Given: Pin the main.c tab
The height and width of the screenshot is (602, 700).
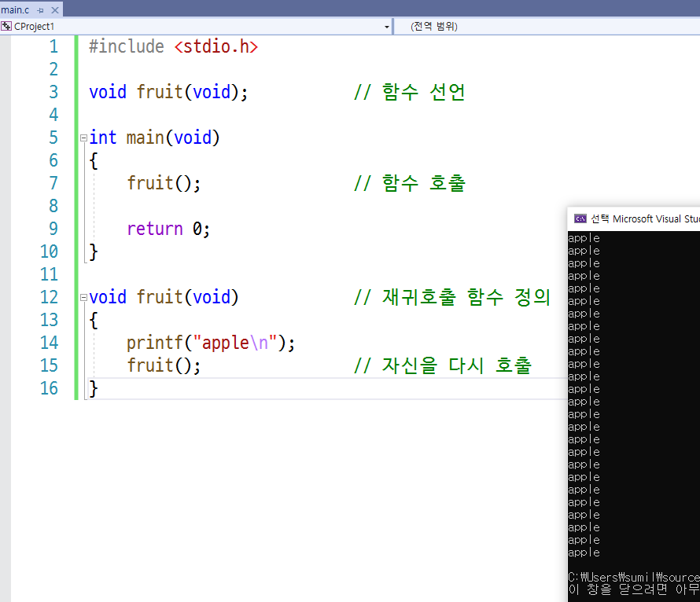Looking at the screenshot, I should (41, 10).
